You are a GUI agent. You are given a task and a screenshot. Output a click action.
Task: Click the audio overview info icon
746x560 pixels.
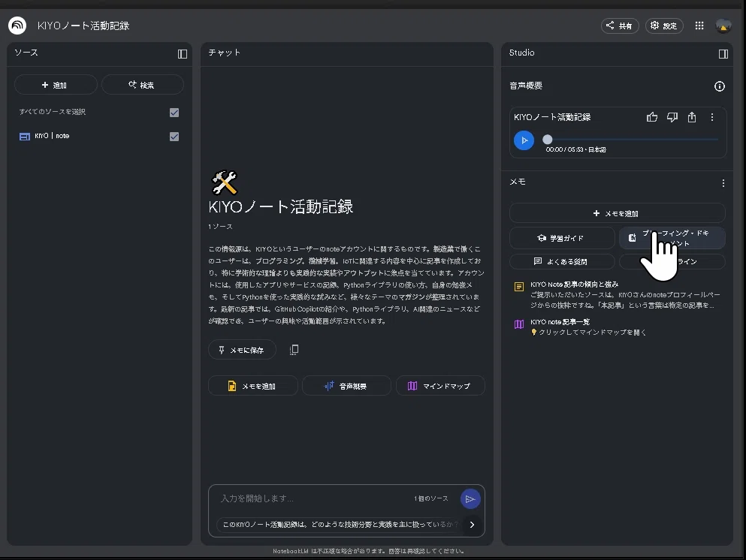pos(720,86)
